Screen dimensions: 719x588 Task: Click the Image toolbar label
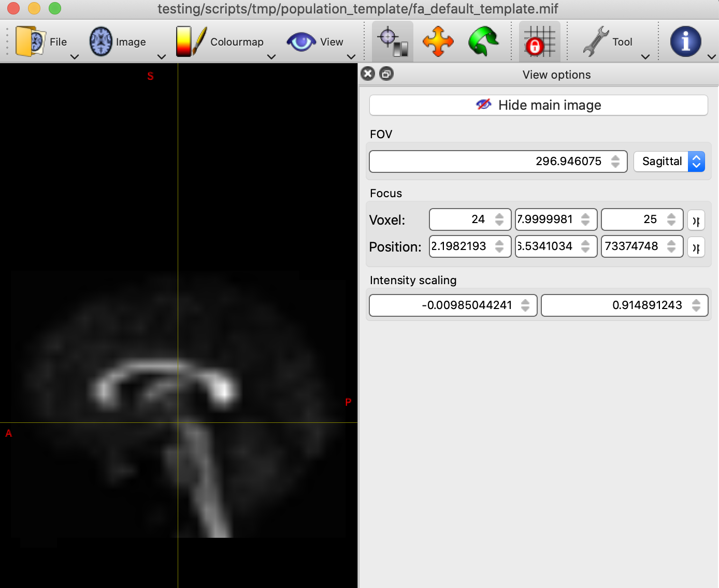pyautogui.click(x=131, y=42)
